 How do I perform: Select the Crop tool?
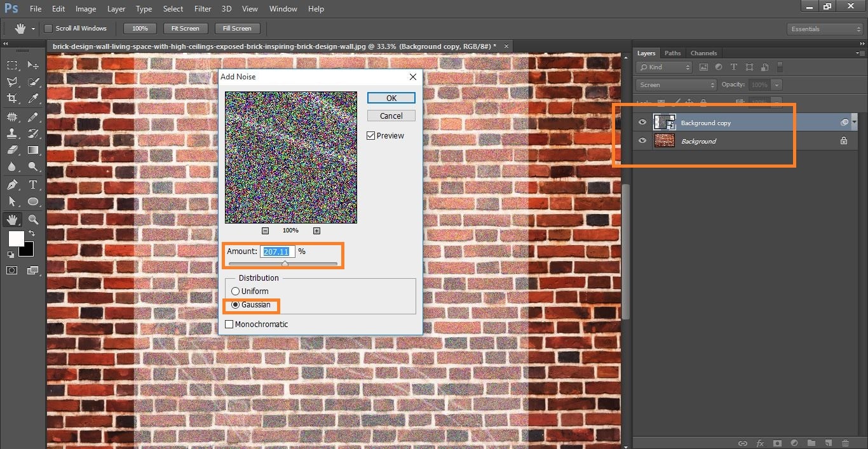click(x=12, y=98)
